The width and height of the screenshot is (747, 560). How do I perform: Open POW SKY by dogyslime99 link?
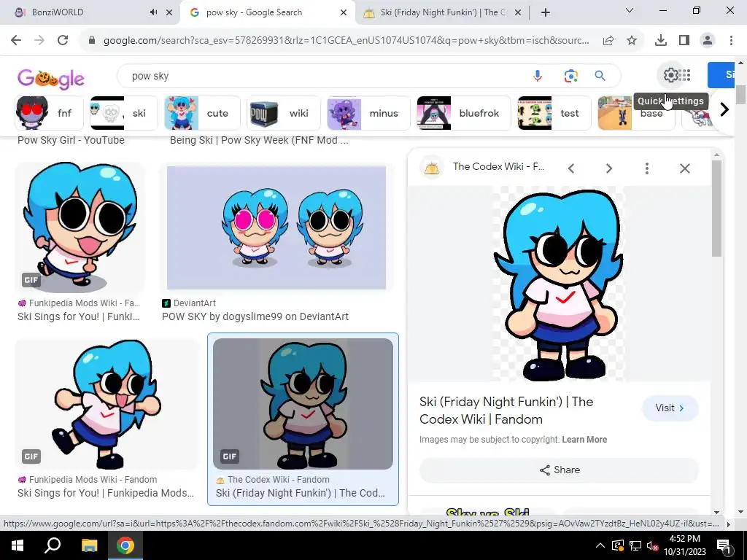[255, 316]
